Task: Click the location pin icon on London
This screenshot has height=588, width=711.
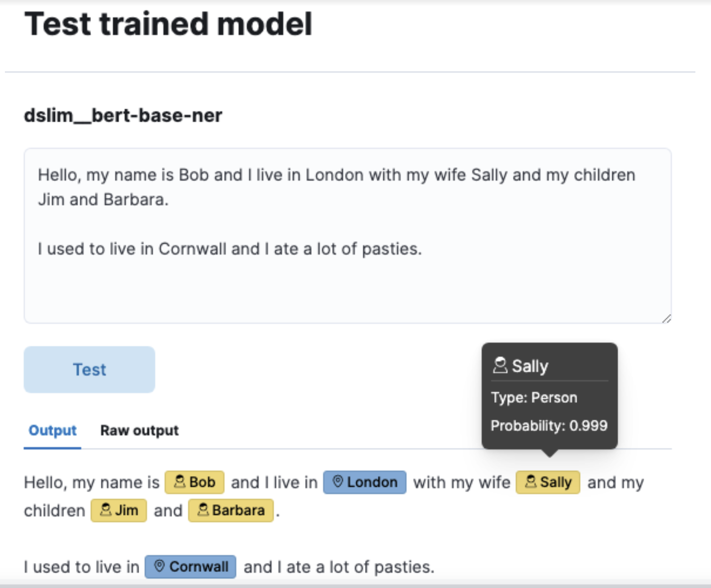Action: (x=338, y=482)
